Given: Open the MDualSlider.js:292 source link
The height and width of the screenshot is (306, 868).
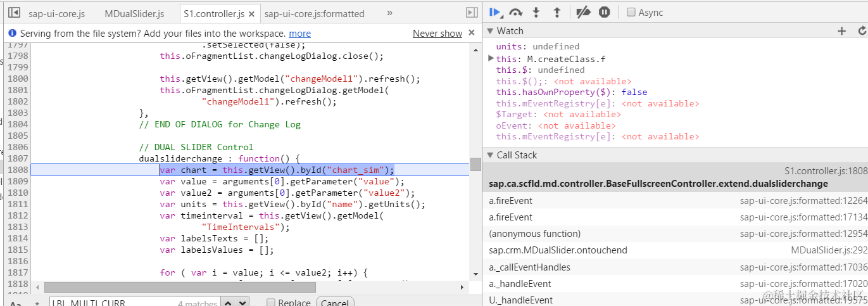Looking at the screenshot, I should 829,250.
